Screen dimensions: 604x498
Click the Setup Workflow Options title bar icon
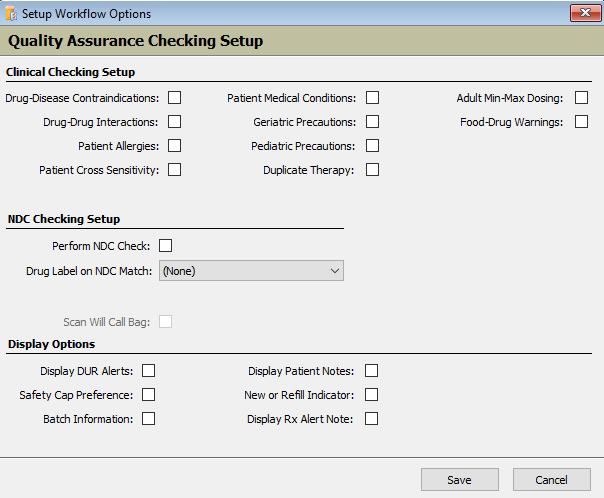tap(11, 13)
